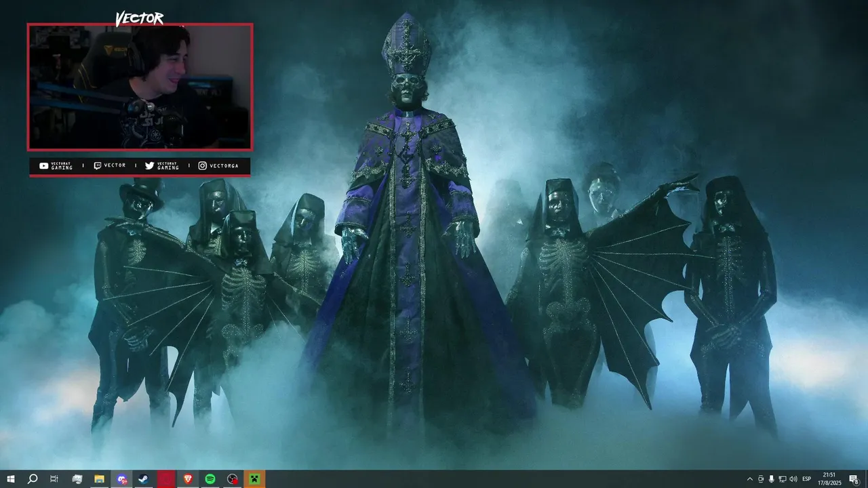Switch to Discord with the 9+ badge

121,479
